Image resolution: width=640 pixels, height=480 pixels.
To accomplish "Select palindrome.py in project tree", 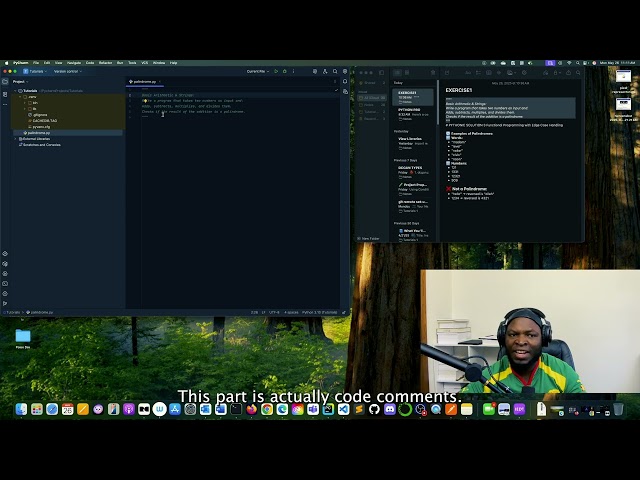I will point(68,133).
